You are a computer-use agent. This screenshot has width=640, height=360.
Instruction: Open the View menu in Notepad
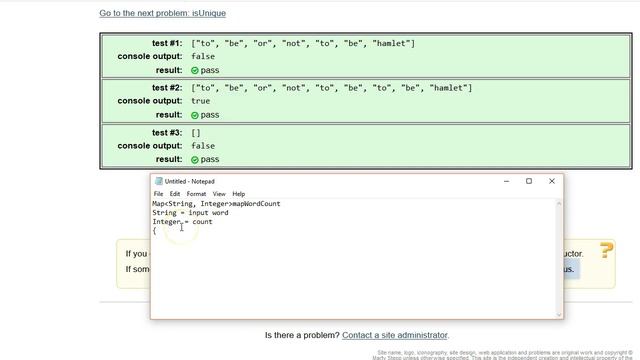tap(219, 194)
